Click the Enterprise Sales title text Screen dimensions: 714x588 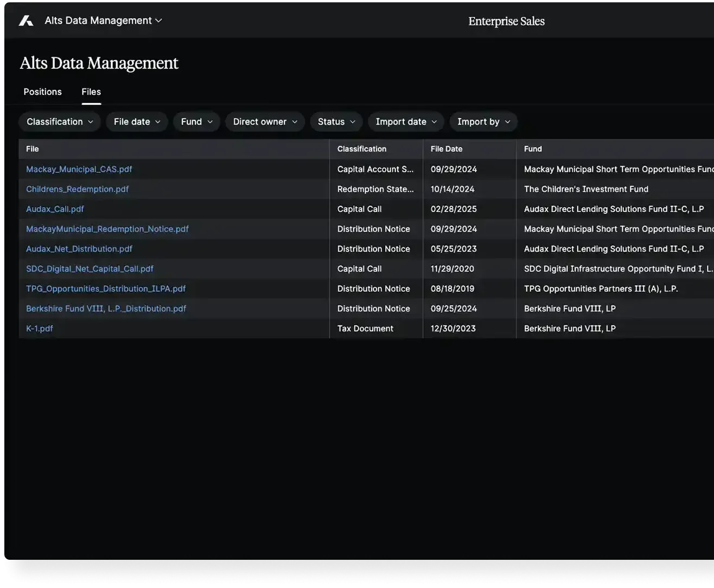(x=506, y=21)
